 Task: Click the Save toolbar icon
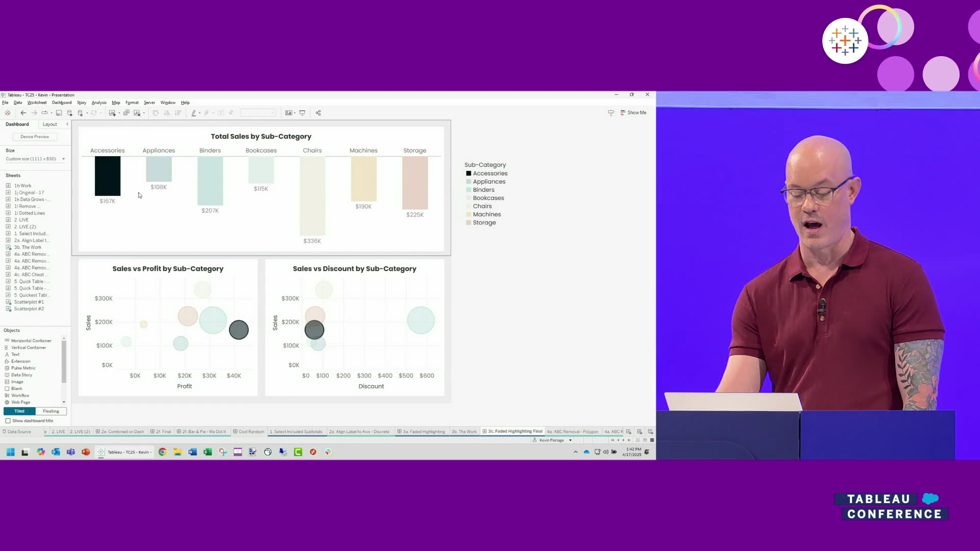click(x=59, y=113)
